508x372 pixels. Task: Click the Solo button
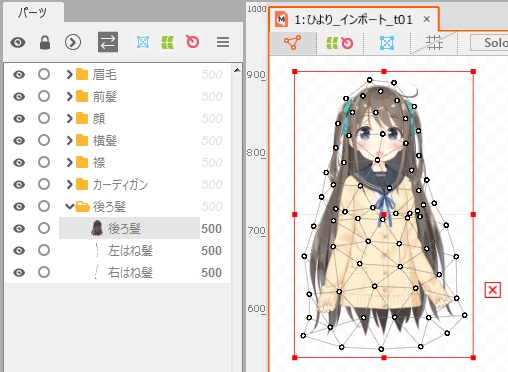click(x=489, y=43)
